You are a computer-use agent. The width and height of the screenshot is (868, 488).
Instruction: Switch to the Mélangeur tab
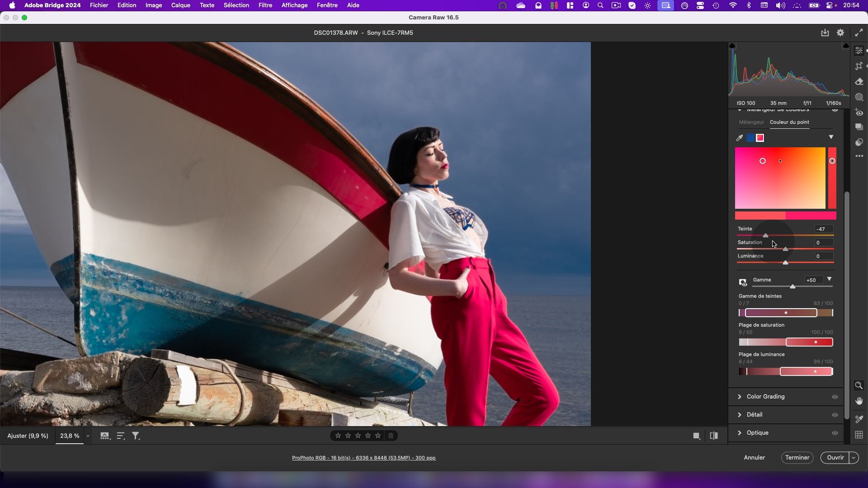click(751, 122)
